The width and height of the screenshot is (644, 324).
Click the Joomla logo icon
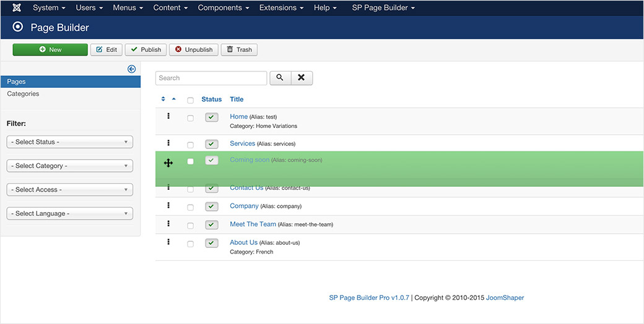(x=17, y=8)
